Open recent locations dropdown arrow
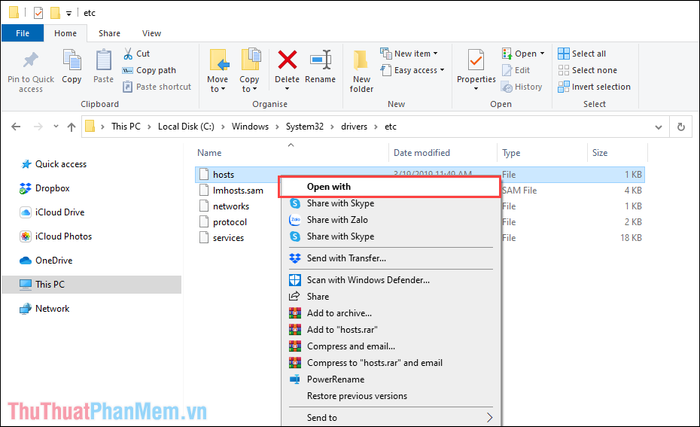This screenshot has width=700, height=427. coord(56,126)
